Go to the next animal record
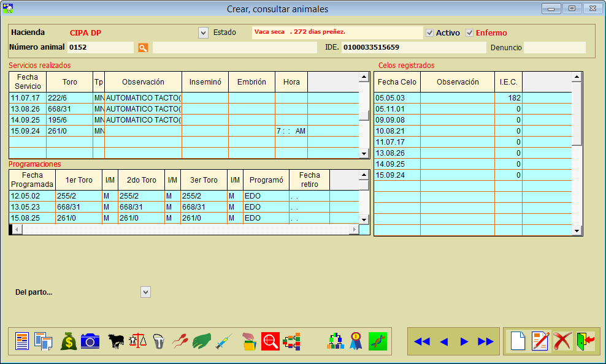Image resolution: width=606 pixels, height=364 pixels. 464,341
